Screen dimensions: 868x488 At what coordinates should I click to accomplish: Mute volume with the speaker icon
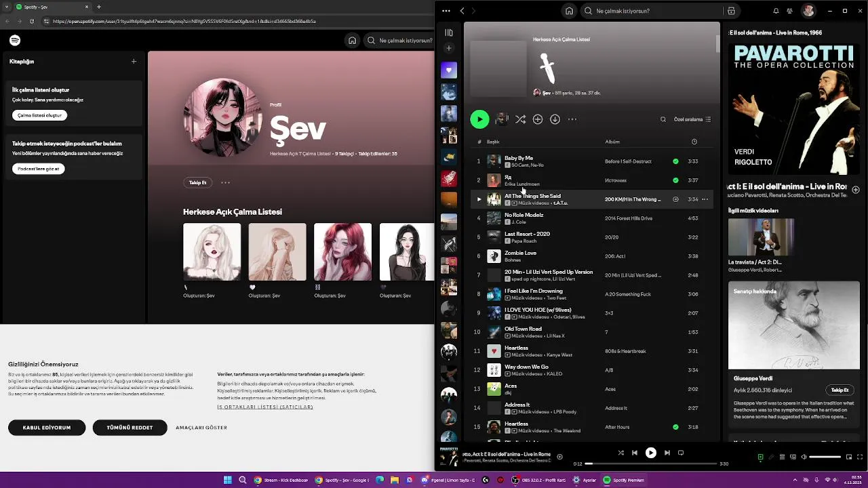pos(804,457)
